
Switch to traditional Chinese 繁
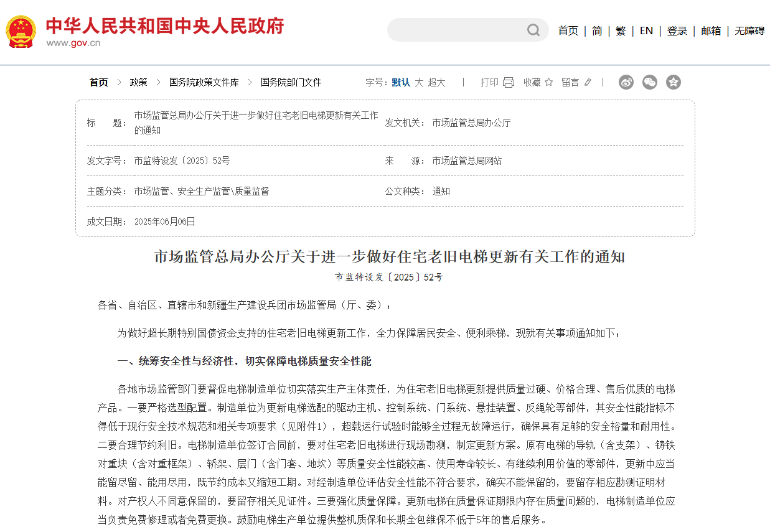click(621, 30)
